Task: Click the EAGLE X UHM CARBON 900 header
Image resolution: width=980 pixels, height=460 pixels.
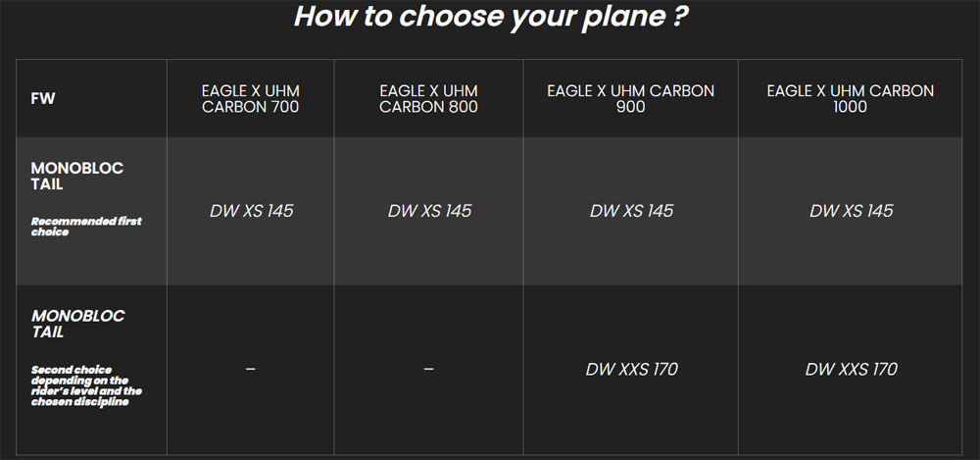Action: (631, 99)
